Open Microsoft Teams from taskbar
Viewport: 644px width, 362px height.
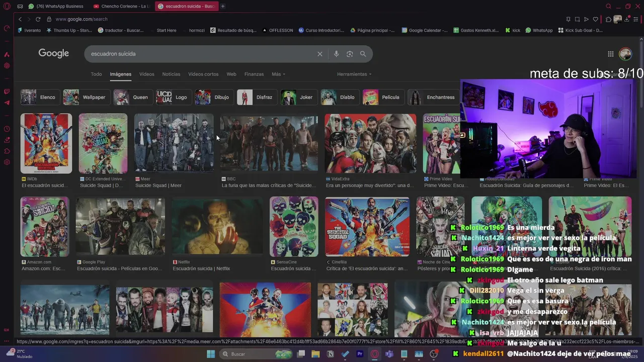tap(389, 354)
